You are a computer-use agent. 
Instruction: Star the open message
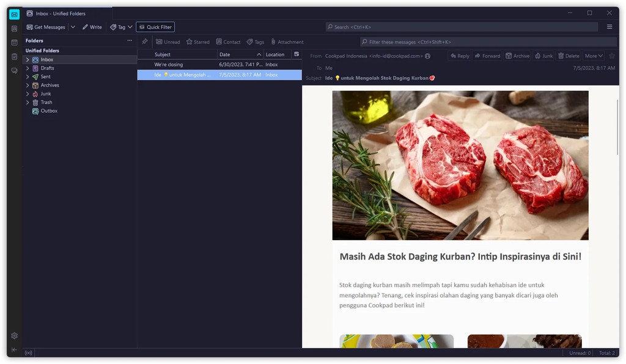click(612, 56)
